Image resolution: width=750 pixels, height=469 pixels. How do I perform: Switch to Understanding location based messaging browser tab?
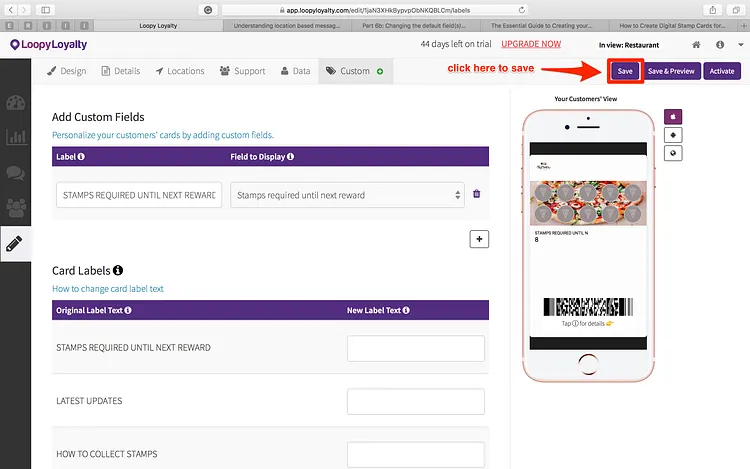[287, 25]
